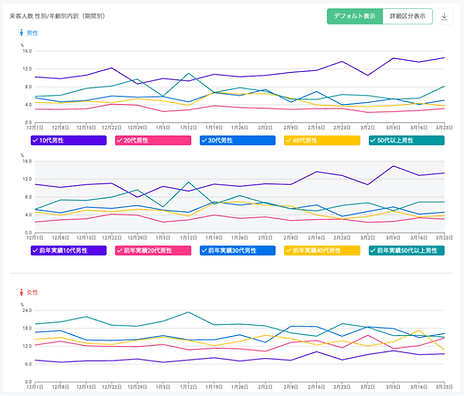Click the blue male figure icon
Viewport: 464px width, 396px height.
[21, 33]
